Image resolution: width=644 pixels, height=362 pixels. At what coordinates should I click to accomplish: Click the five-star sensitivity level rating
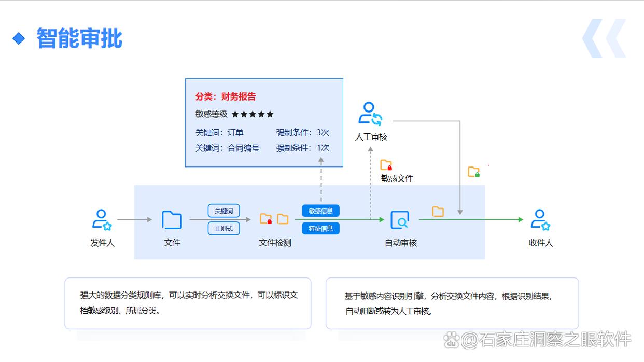tap(252, 114)
